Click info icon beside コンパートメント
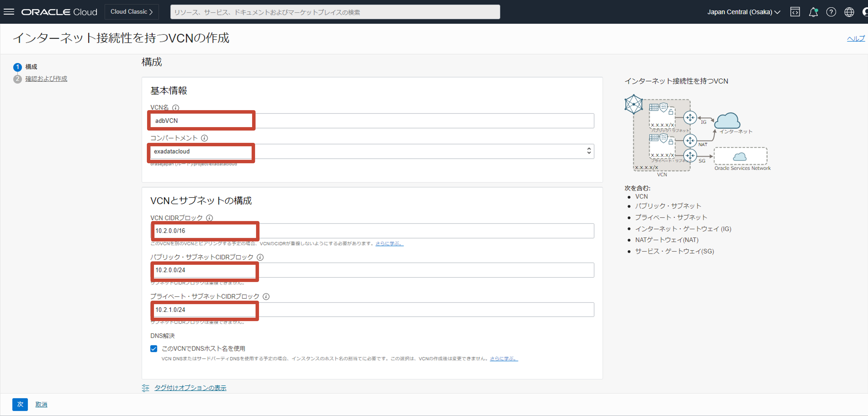Viewport: 868px width, 416px height. pos(204,138)
